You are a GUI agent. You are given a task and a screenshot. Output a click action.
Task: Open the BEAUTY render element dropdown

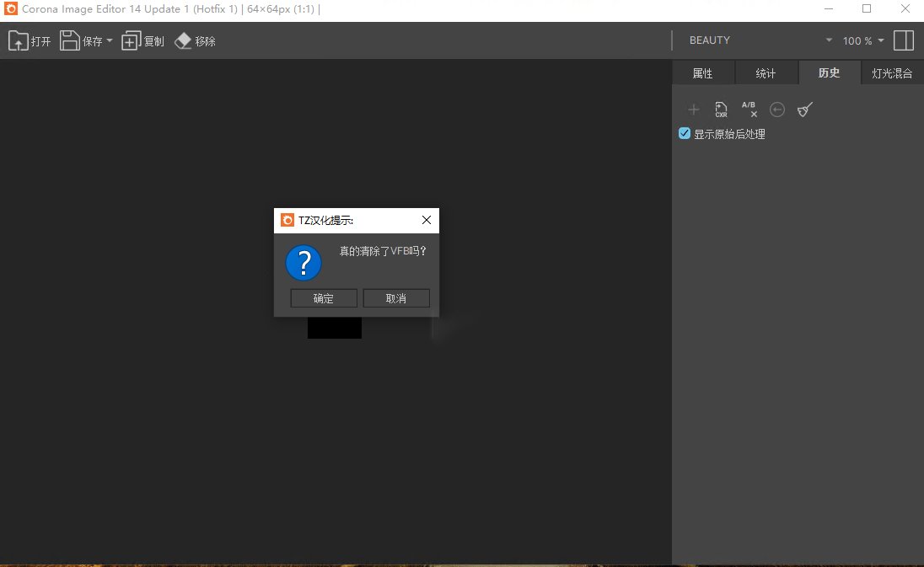click(x=760, y=40)
